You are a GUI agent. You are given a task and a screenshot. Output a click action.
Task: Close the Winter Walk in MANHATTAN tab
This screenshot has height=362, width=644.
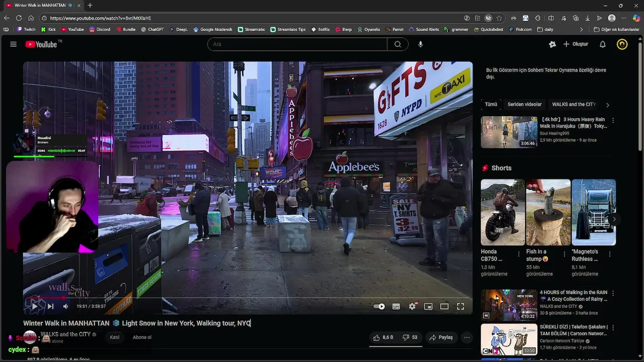pos(79,6)
